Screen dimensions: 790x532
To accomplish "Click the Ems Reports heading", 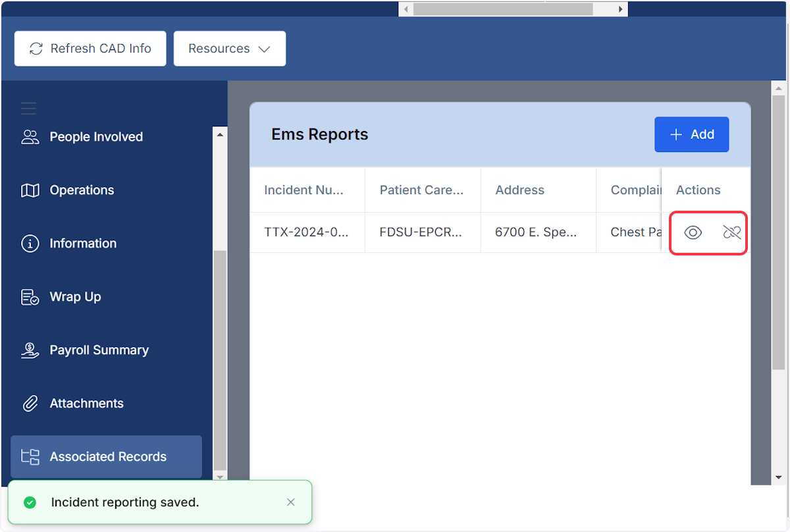I will tap(320, 135).
